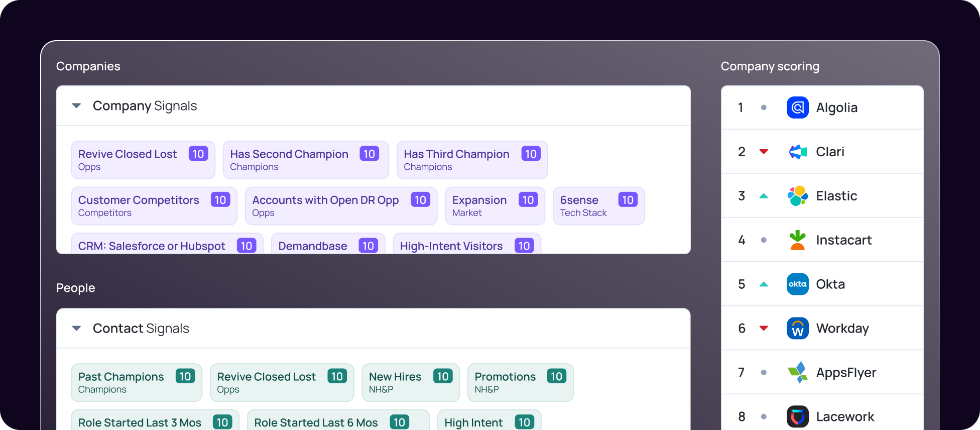Click score badge 10 on 6sense chip
The image size is (980, 430).
click(x=628, y=200)
